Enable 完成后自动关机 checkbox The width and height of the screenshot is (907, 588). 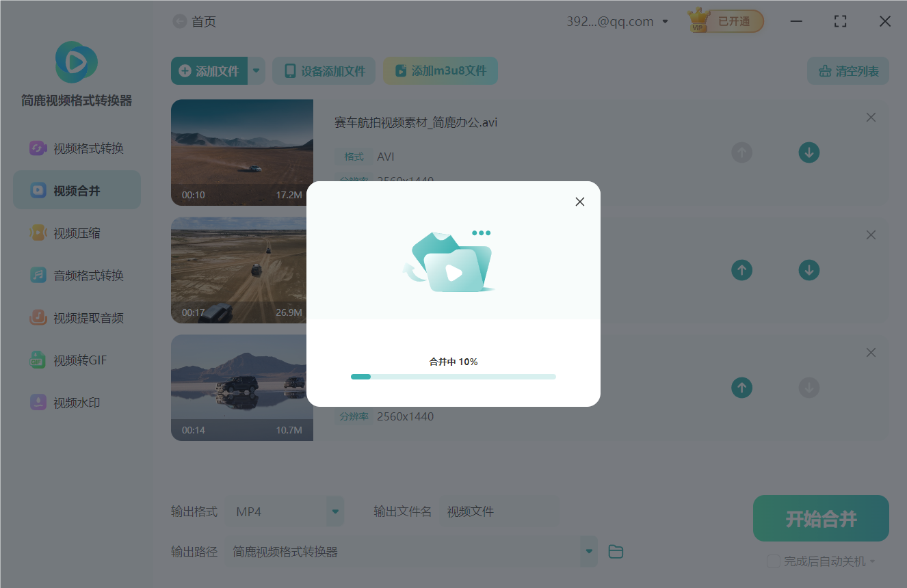pos(773,561)
